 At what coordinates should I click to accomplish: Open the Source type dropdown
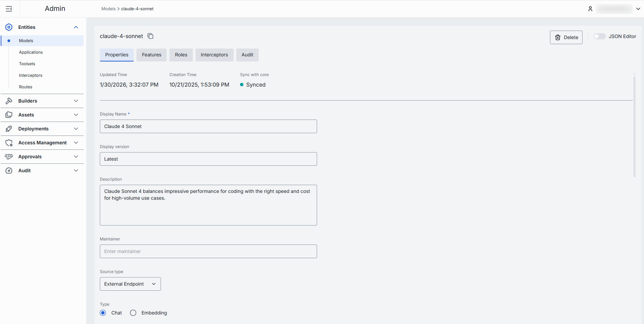coord(130,284)
